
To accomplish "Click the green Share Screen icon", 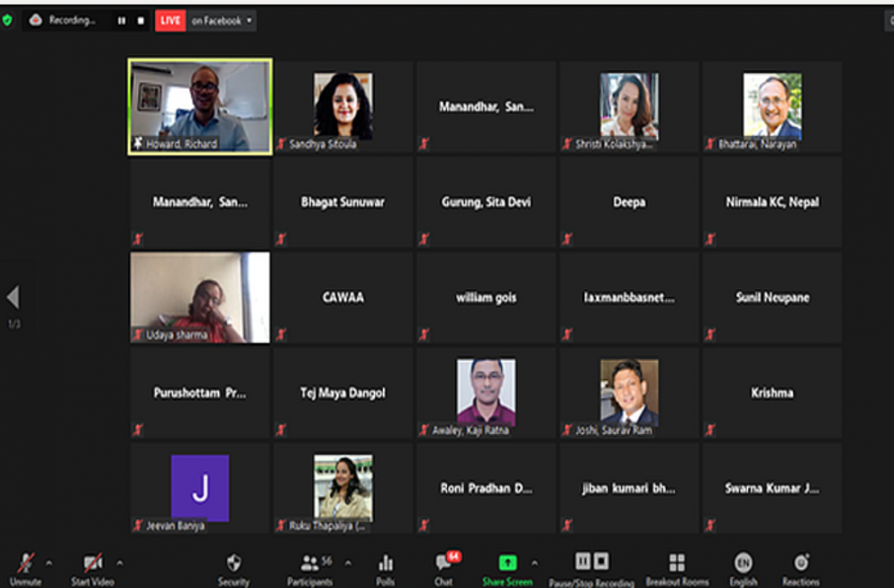I will click(x=507, y=563).
